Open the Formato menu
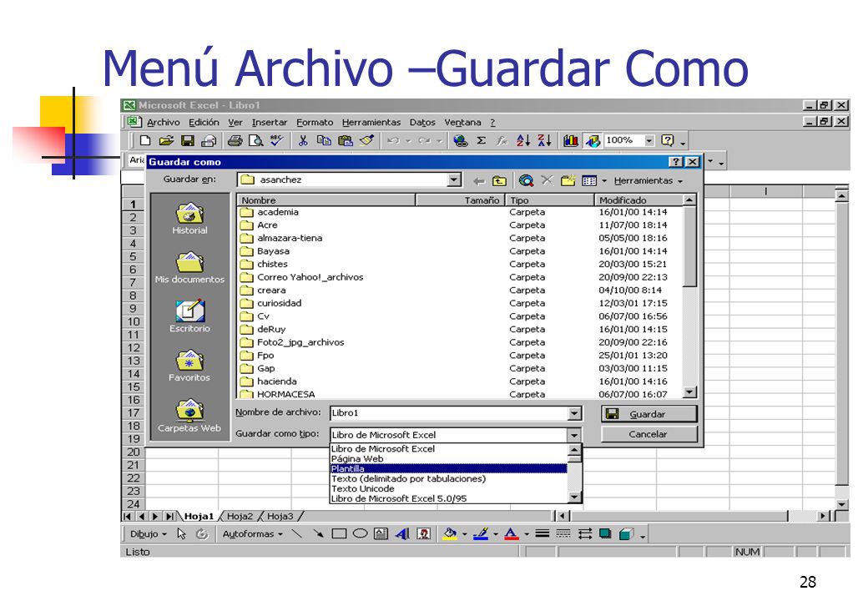The height and width of the screenshot is (601, 868). [315, 123]
